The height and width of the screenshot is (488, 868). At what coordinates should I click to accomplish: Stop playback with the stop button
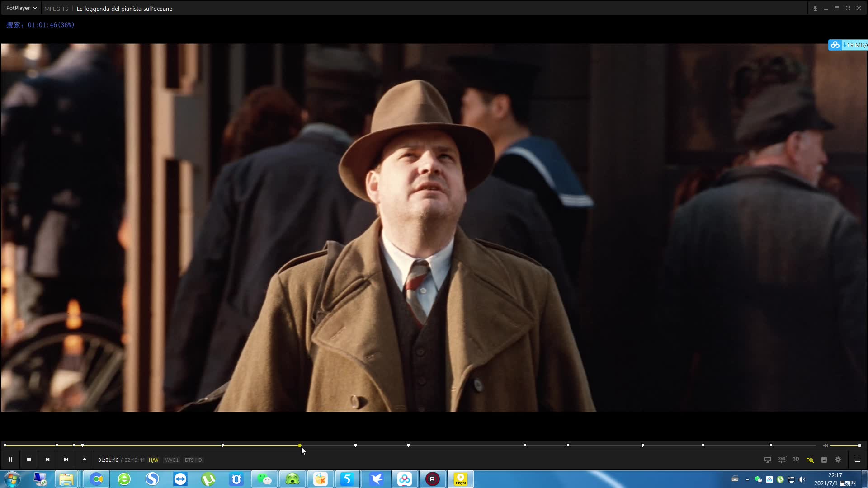pyautogui.click(x=29, y=460)
